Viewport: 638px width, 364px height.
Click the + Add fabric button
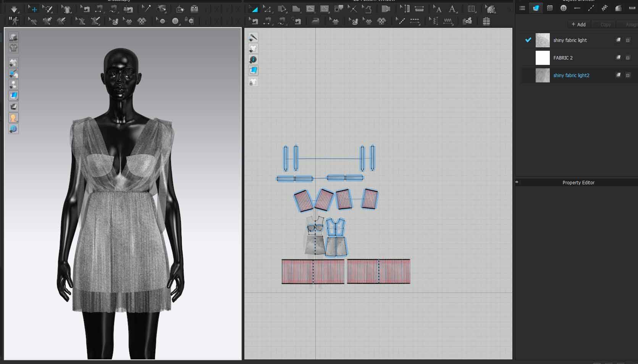[x=578, y=24]
